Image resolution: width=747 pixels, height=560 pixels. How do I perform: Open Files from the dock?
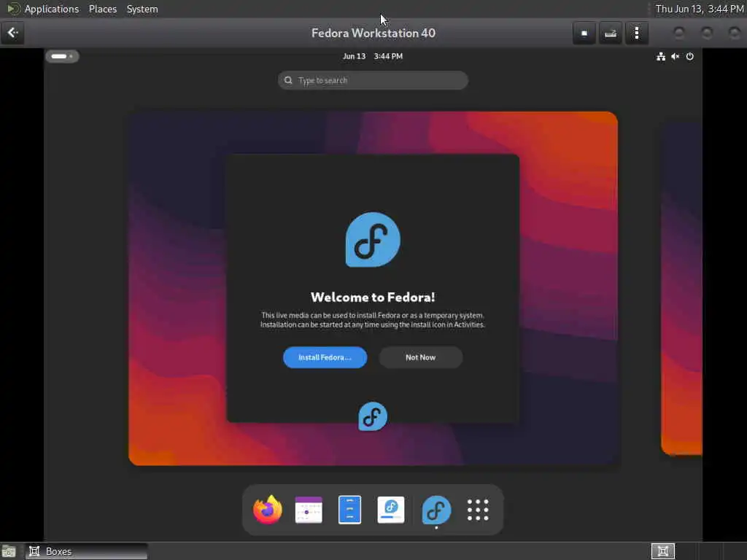click(x=349, y=510)
